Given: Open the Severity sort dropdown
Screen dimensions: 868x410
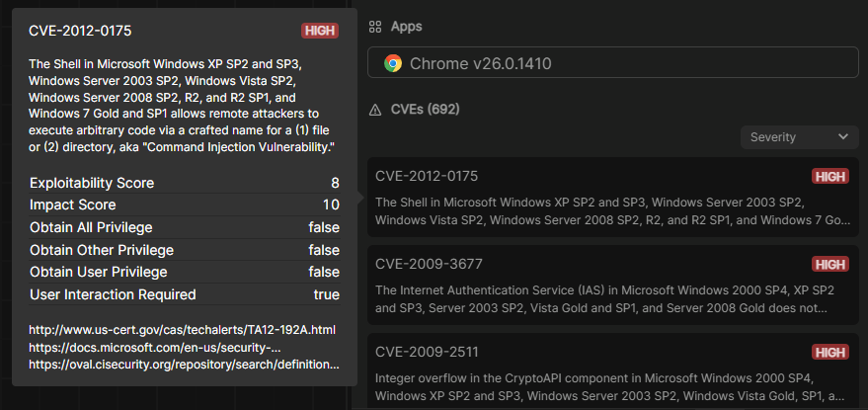Looking at the screenshot, I should coord(799,137).
